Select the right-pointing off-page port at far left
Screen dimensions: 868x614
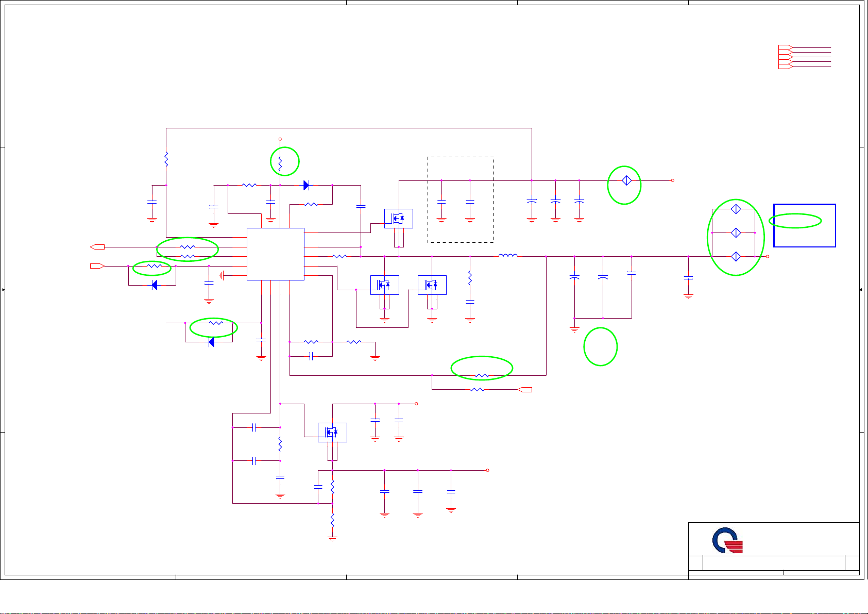click(97, 266)
